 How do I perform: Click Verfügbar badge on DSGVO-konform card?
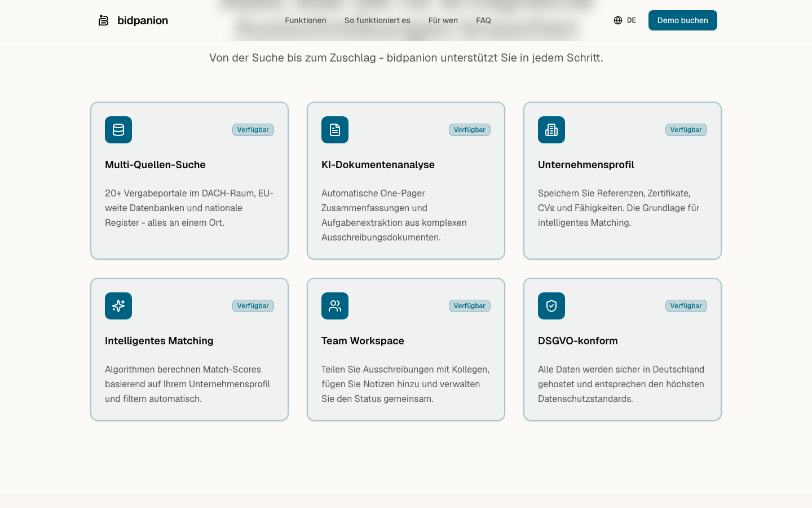click(x=686, y=306)
